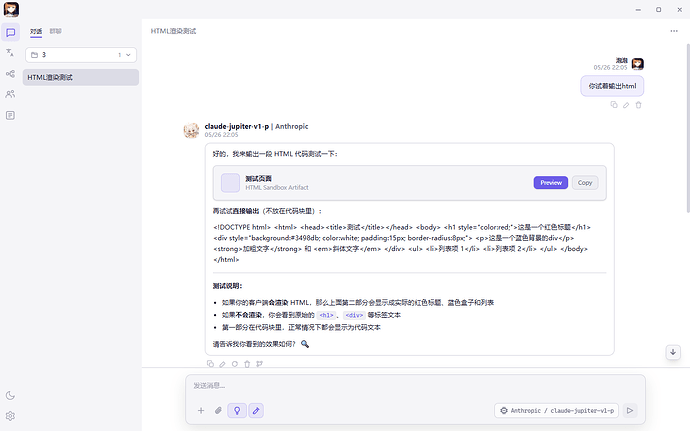The height and width of the screenshot is (431, 690).
Task: Switch to the 群聊 tab
Action: 55,31
